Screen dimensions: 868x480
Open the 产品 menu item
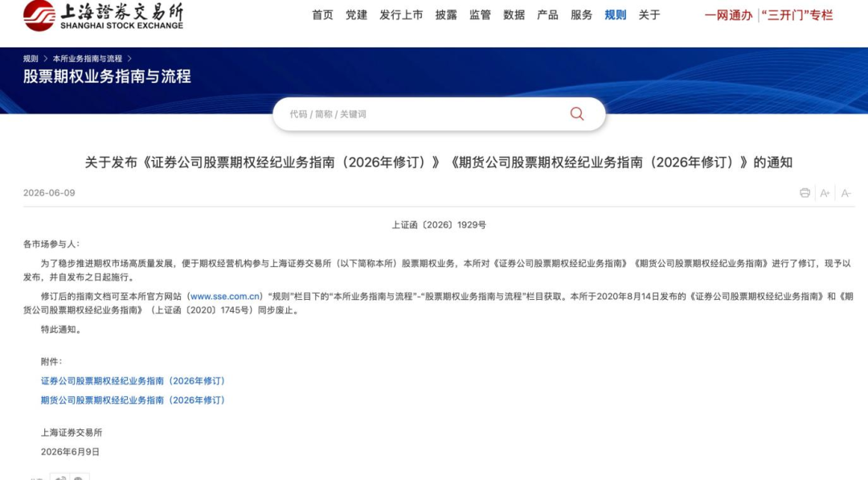[x=547, y=15]
